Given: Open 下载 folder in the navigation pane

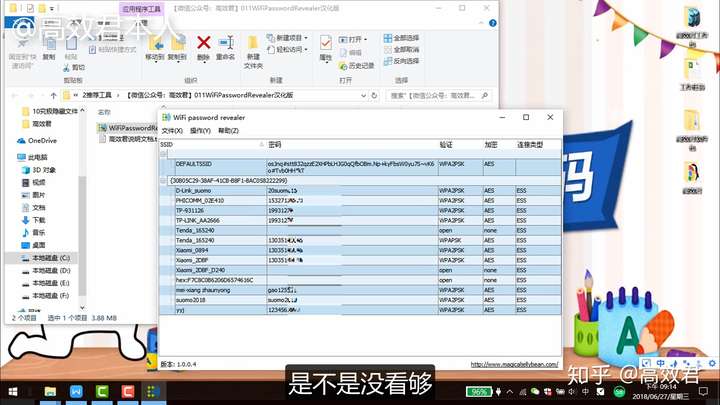Looking at the screenshot, I should [34, 220].
